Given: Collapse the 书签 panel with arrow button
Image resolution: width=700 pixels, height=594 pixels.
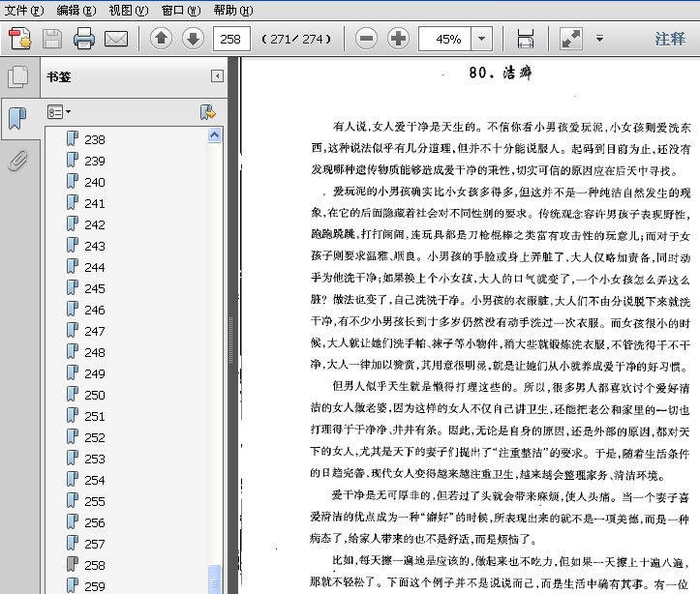Looking at the screenshot, I should pyautogui.click(x=217, y=76).
